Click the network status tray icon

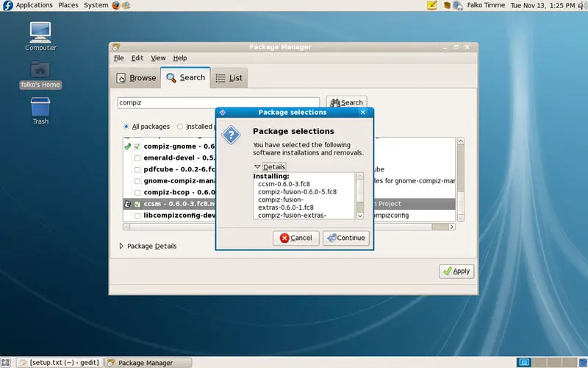458,5
